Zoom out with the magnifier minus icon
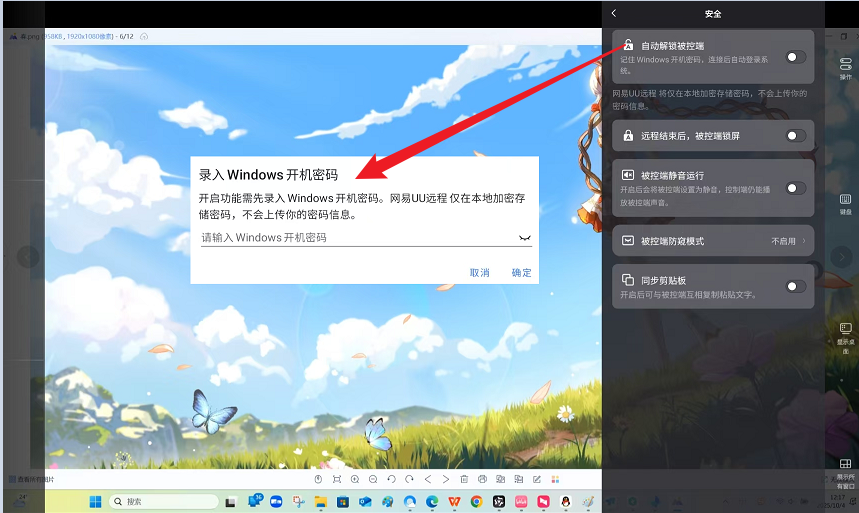This screenshot has height=513, width=859. coord(373,480)
